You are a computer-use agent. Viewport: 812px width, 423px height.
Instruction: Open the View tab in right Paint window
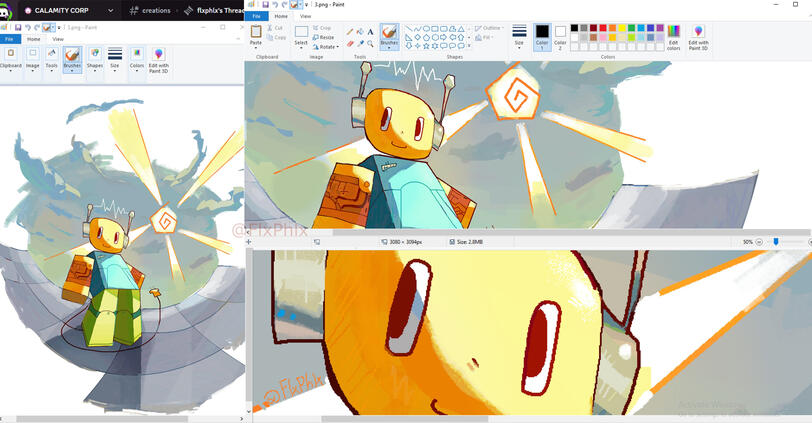[x=305, y=17]
